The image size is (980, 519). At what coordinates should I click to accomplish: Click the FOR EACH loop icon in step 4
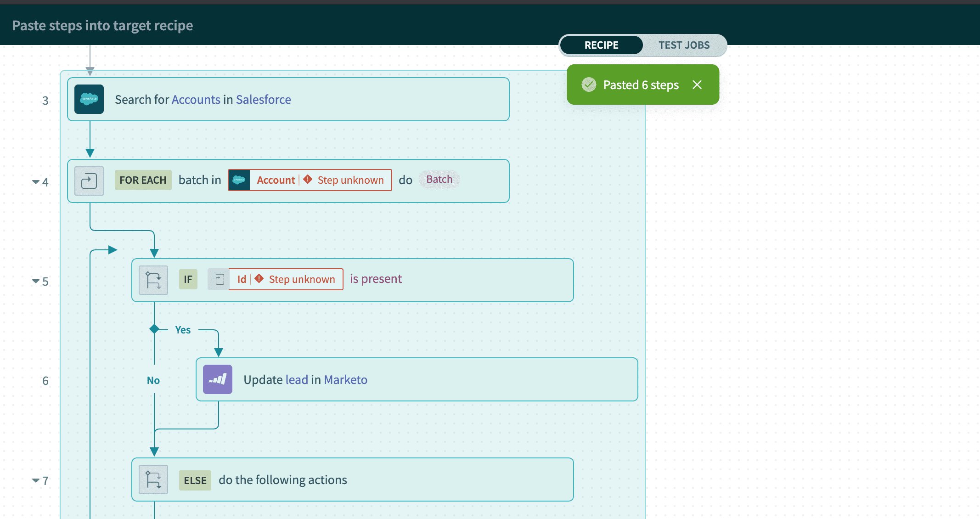click(x=88, y=180)
